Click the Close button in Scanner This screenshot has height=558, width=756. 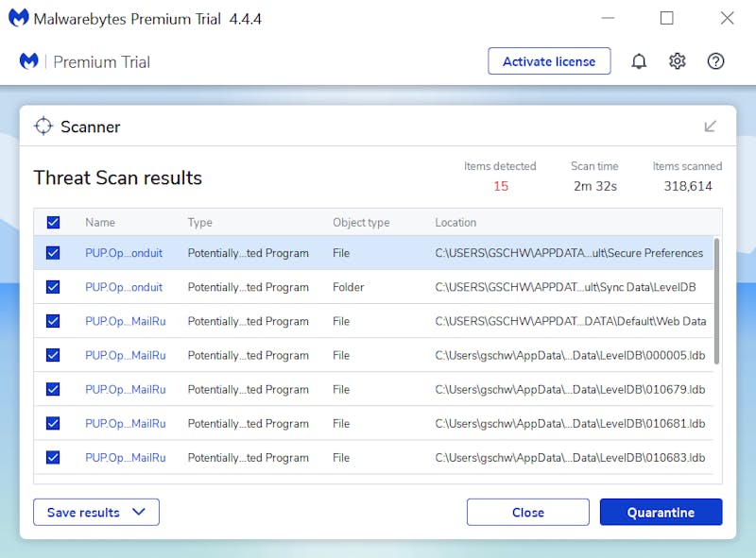pyautogui.click(x=528, y=513)
